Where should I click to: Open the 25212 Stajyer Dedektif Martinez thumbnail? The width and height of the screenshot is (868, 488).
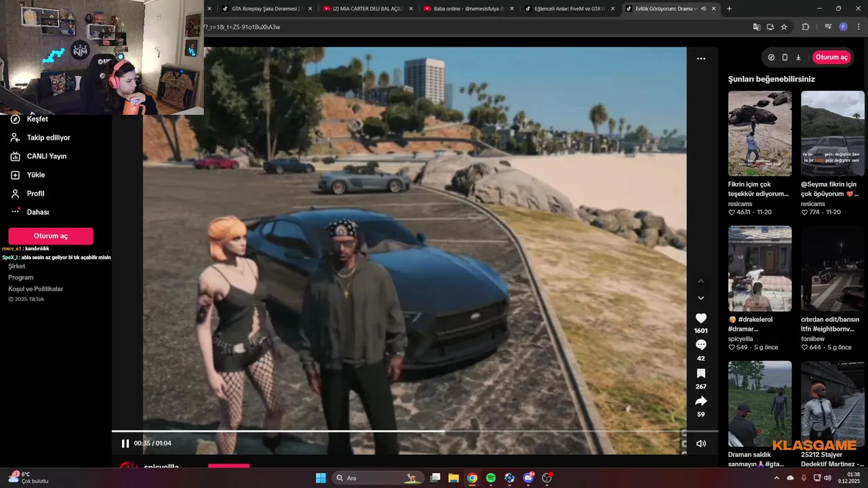[833, 403]
